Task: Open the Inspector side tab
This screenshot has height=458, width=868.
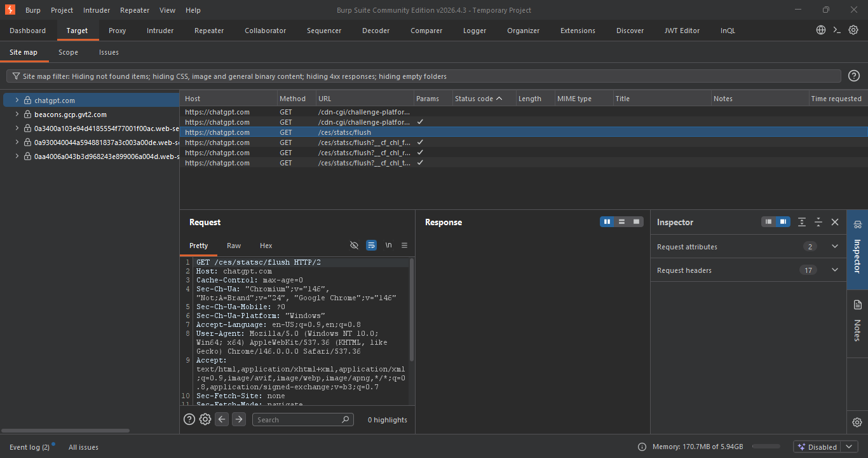Action: 857,250
